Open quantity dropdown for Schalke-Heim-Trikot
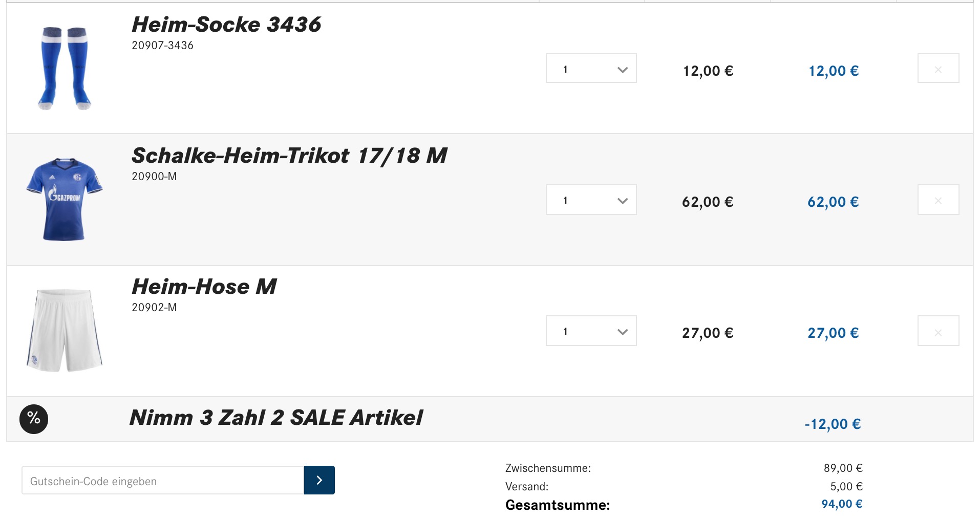 [x=591, y=200]
